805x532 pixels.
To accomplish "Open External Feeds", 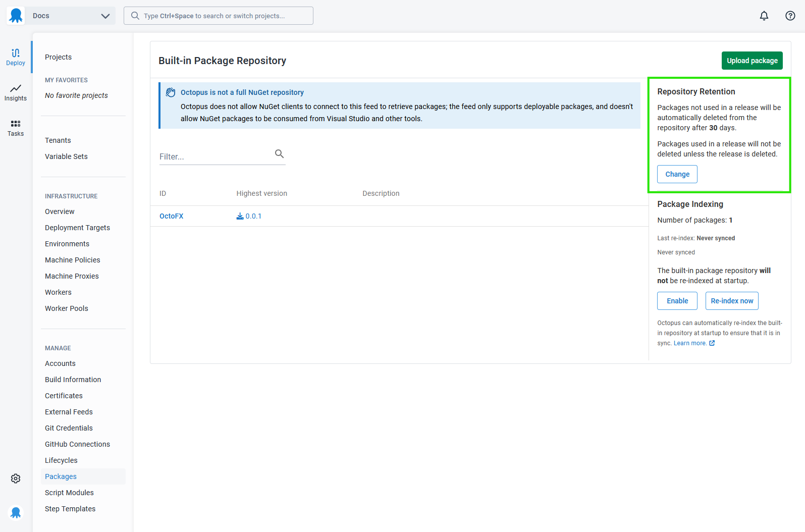I will [69, 412].
